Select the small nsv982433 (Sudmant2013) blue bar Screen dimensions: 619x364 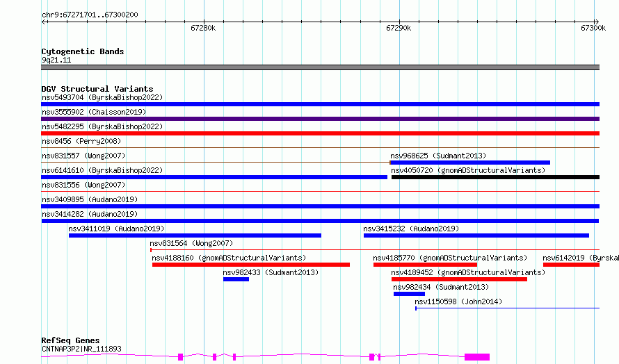click(236, 279)
